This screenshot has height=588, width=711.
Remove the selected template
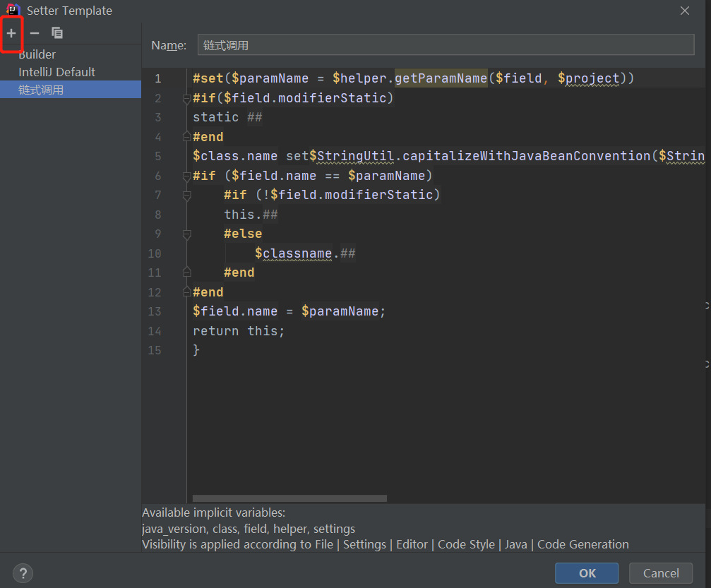tap(34, 32)
